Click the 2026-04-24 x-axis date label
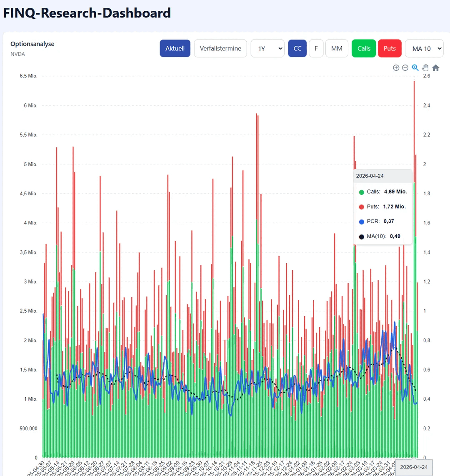 tap(414, 467)
